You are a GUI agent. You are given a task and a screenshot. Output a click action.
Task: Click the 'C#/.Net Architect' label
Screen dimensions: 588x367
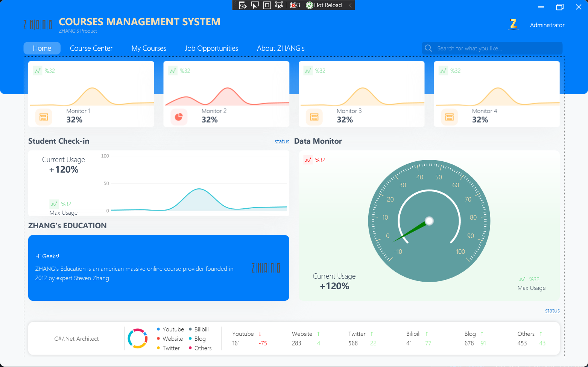click(76, 339)
